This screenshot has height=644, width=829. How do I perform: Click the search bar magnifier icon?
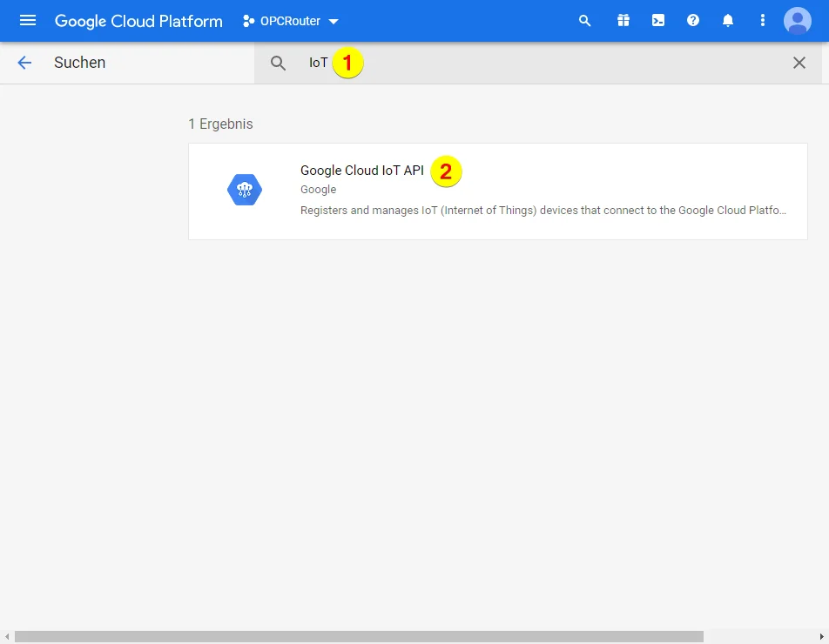(x=278, y=64)
